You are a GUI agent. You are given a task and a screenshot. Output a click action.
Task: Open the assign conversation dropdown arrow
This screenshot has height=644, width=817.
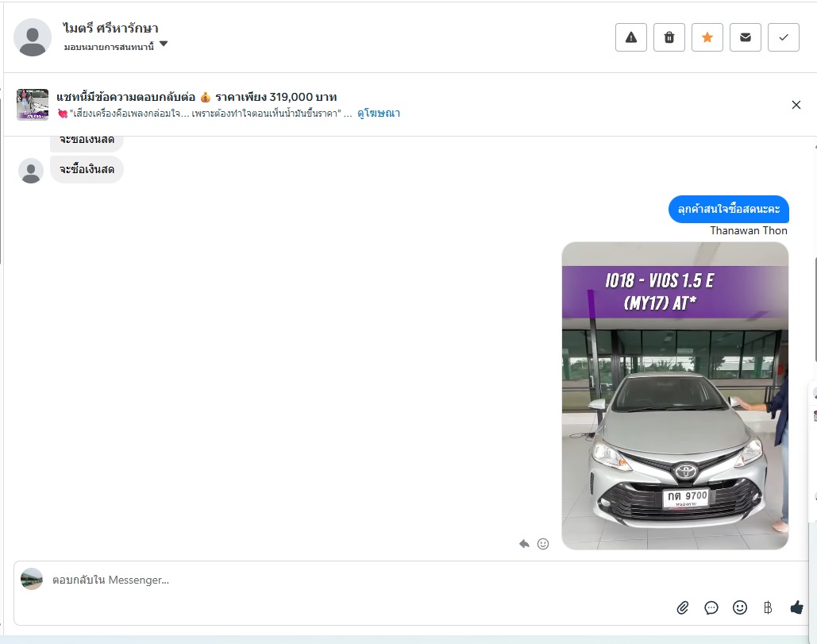164,44
